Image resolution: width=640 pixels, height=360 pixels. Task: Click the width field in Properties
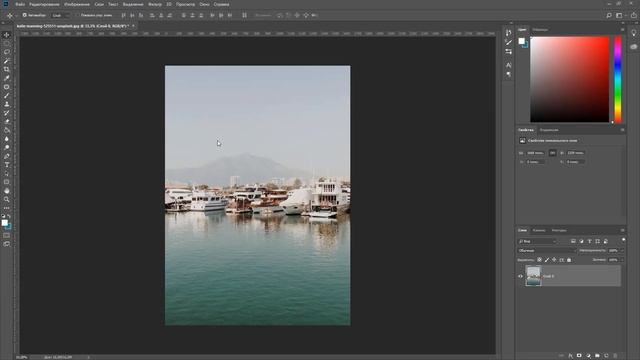(x=535, y=153)
